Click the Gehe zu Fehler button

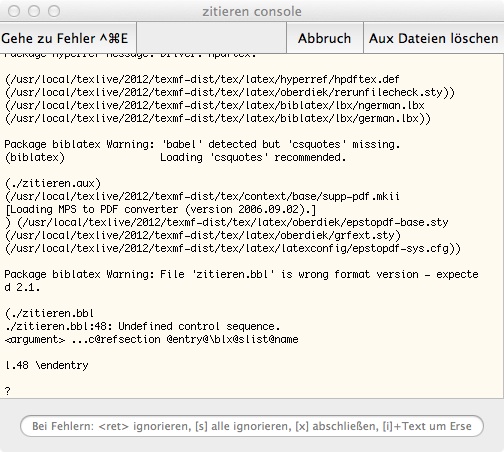[68, 38]
